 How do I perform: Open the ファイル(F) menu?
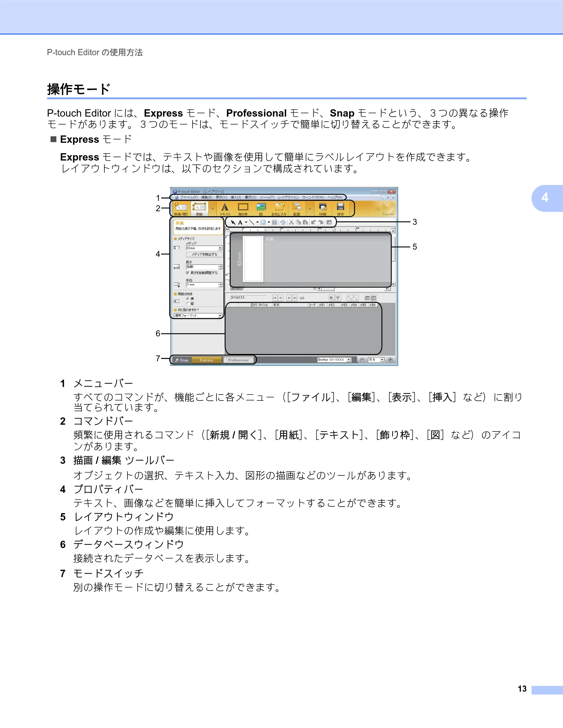(x=189, y=197)
